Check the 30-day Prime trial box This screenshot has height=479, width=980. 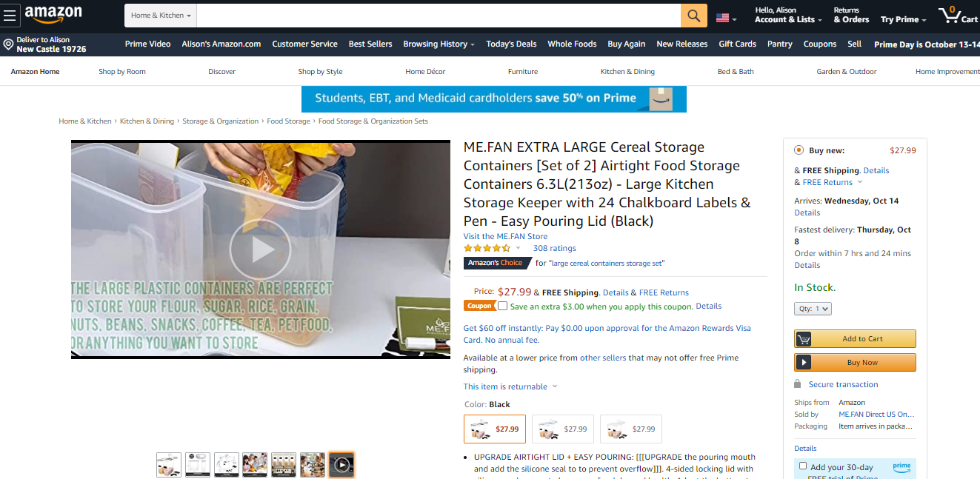click(803, 466)
